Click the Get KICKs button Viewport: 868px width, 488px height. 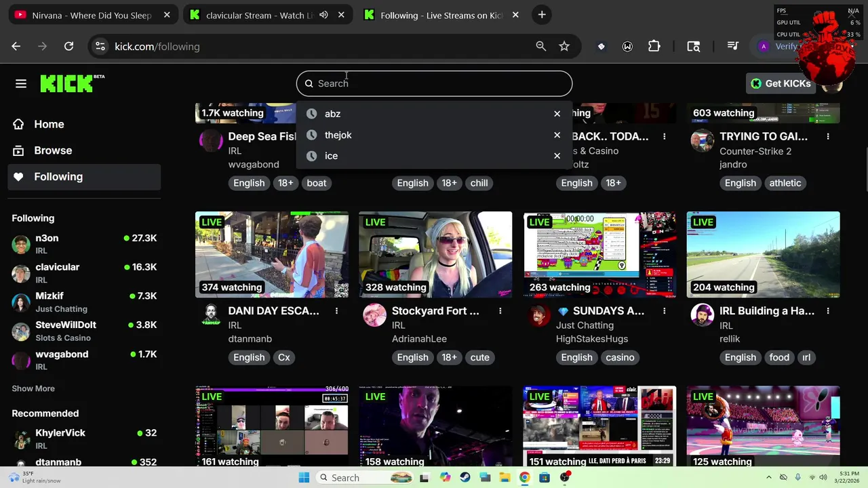[781, 83]
